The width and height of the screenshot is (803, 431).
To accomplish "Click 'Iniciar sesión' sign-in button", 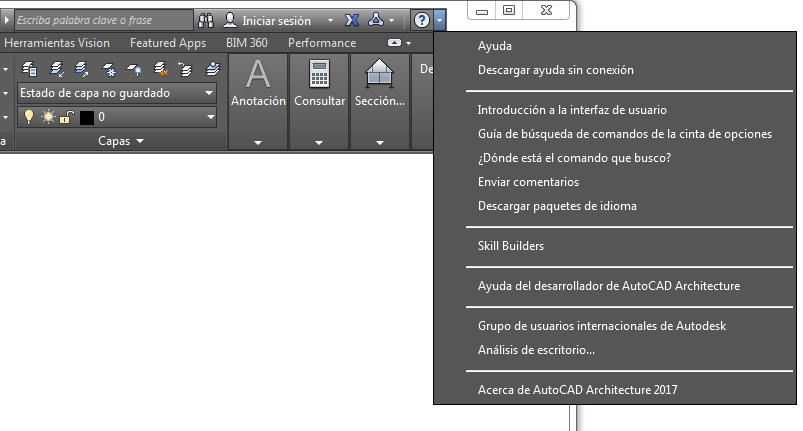I will point(276,21).
